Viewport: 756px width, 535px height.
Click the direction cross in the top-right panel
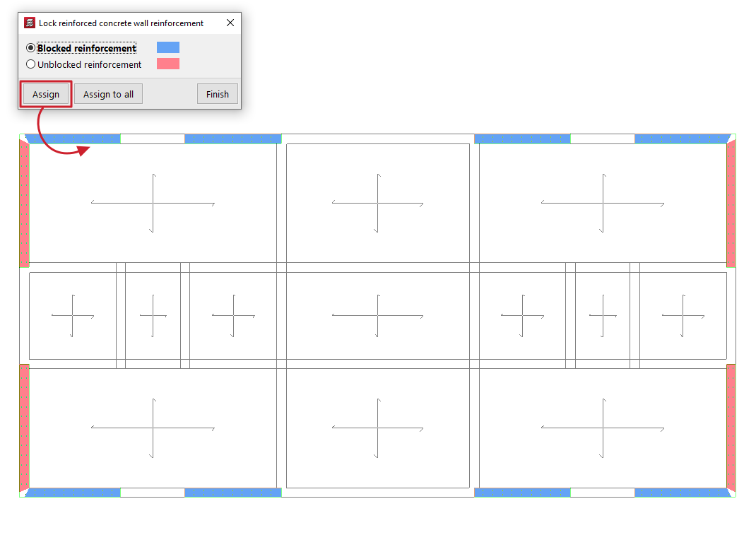pos(603,204)
